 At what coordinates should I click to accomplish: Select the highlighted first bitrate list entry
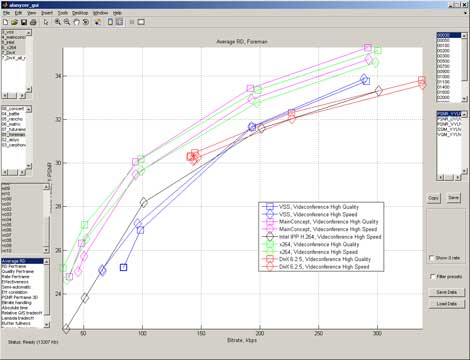(449, 35)
